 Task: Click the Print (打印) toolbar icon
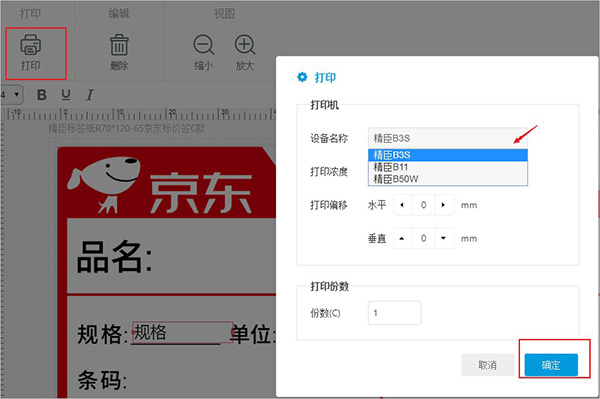click(x=31, y=45)
